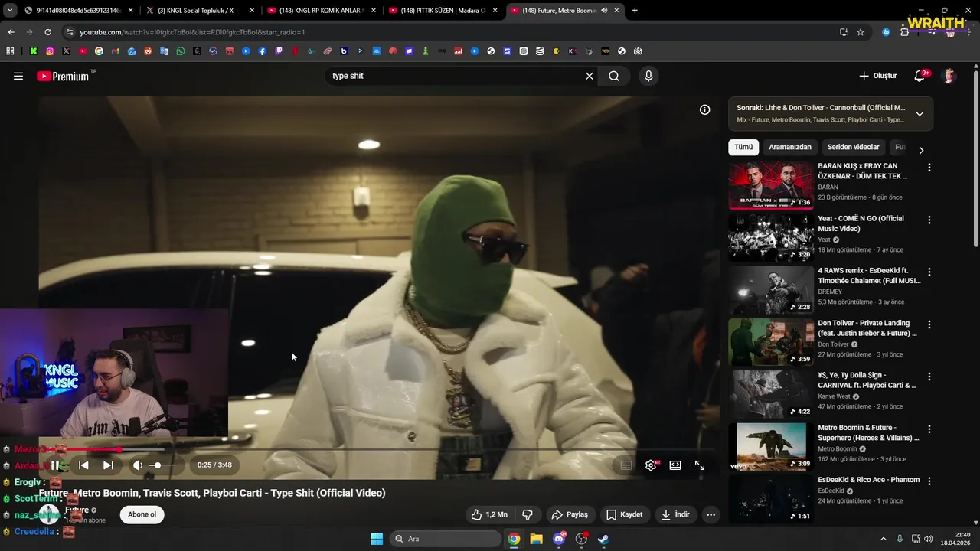Viewport: 980px width, 551px height.
Task: Start voice search with microphone icon
Action: 648,76
